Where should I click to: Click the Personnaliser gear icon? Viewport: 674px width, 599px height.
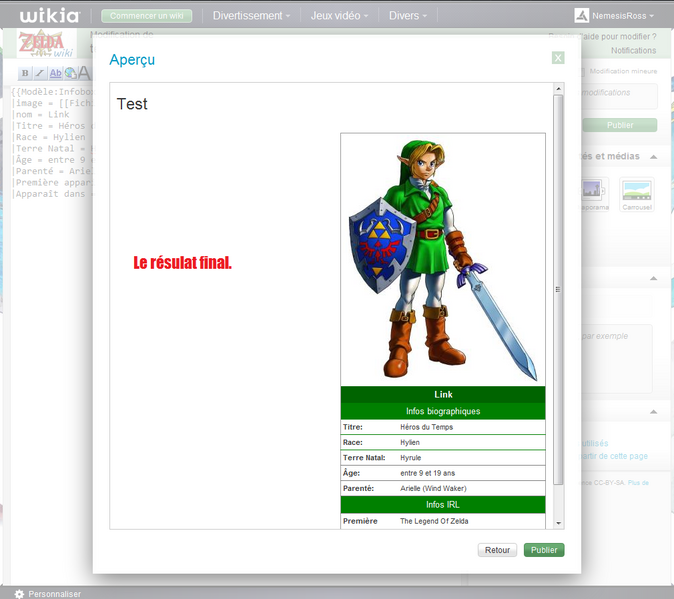(x=19, y=593)
